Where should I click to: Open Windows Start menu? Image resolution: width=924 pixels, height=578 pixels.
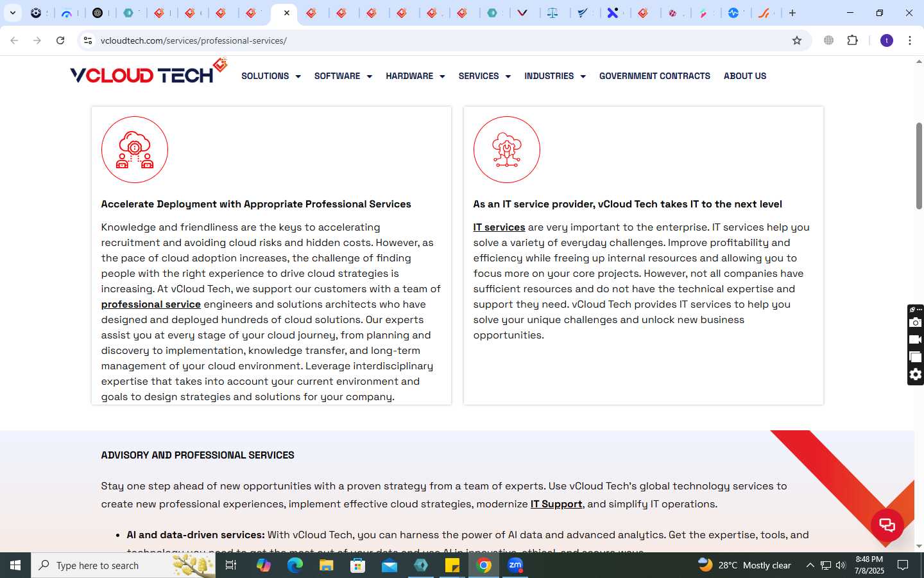(x=15, y=565)
